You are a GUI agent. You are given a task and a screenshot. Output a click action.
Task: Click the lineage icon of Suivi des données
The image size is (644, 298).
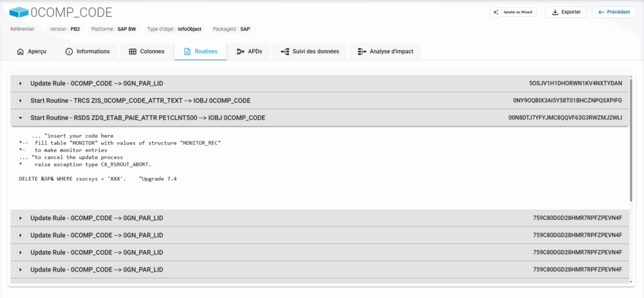pyautogui.click(x=285, y=52)
